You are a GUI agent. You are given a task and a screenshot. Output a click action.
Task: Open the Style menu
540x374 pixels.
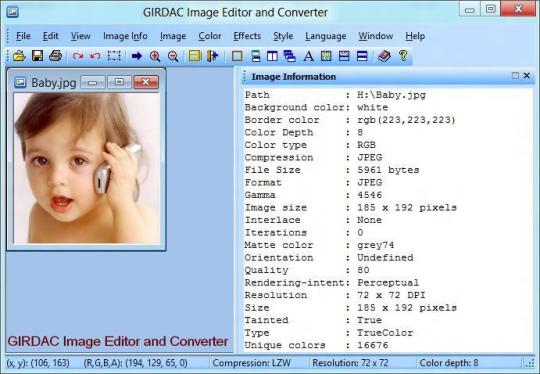coord(283,36)
